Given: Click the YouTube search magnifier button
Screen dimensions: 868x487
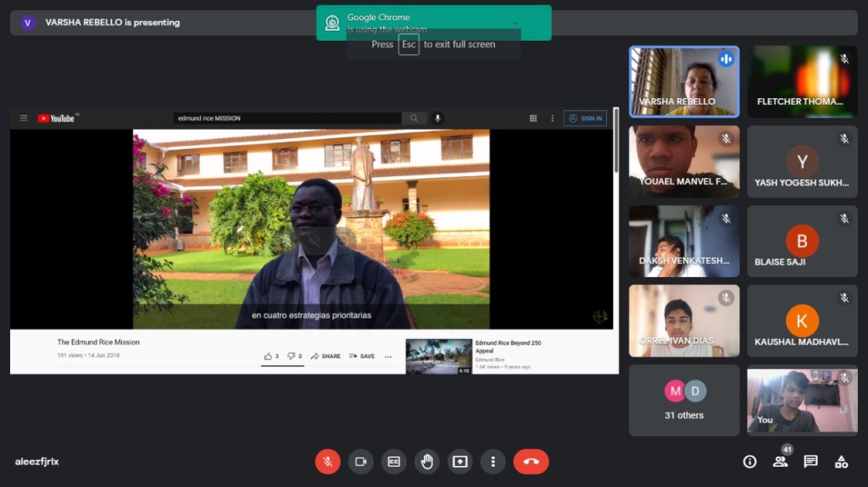Looking at the screenshot, I should pos(414,119).
